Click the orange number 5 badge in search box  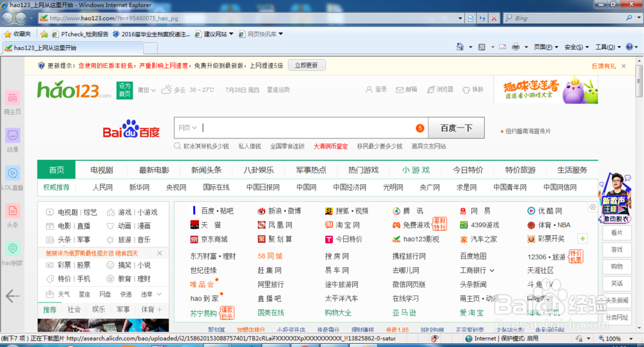[x=420, y=128]
